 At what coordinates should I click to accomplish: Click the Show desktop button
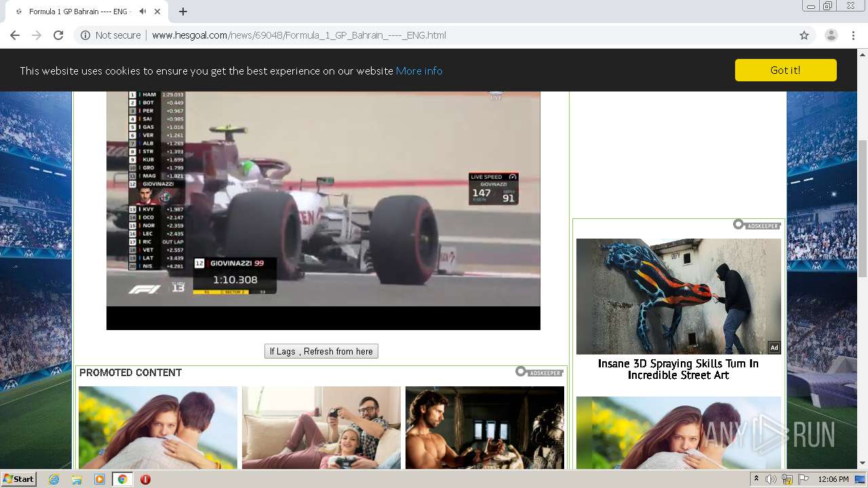[x=861, y=479]
